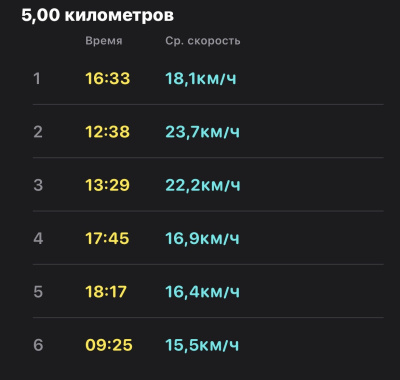
Task: Click the 09:25 time value
Action: pyautogui.click(x=109, y=345)
